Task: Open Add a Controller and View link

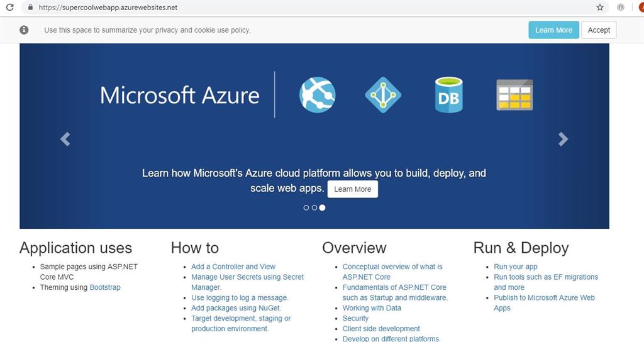Action: tap(233, 267)
